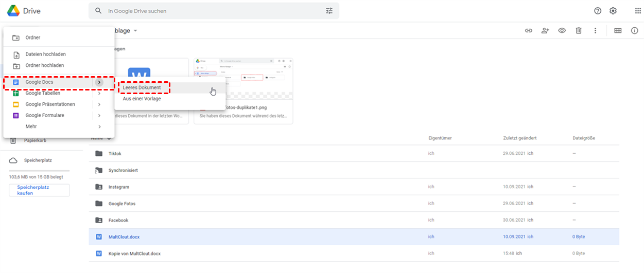Click the Zuletzt geändert column header
The image size is (644, 273).
520,138
